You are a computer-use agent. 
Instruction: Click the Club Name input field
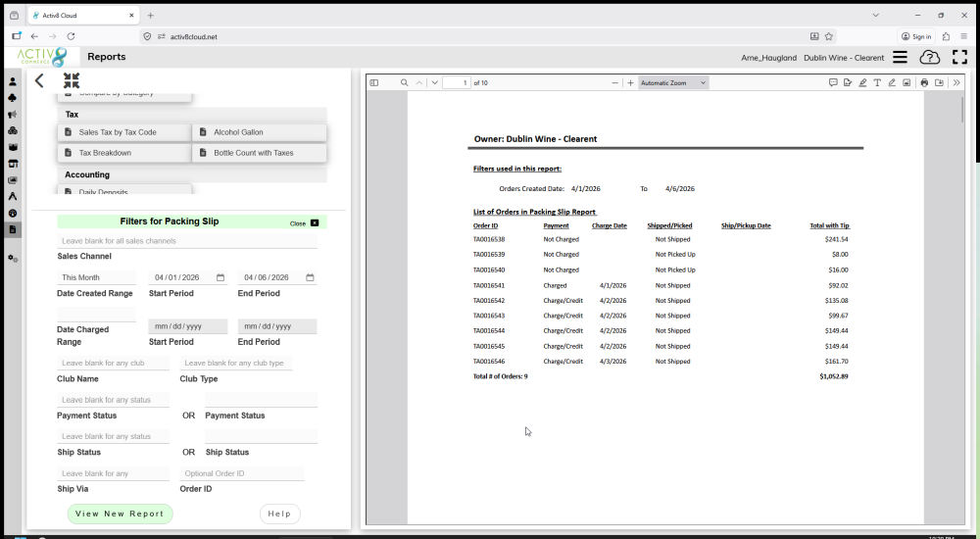click(113, 363)
